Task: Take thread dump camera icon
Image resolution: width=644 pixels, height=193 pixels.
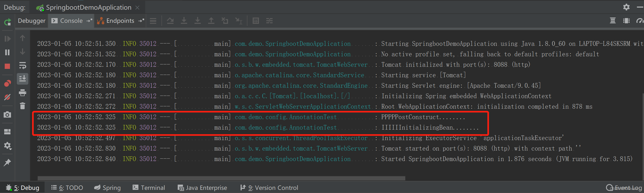Action: (8, 114)
